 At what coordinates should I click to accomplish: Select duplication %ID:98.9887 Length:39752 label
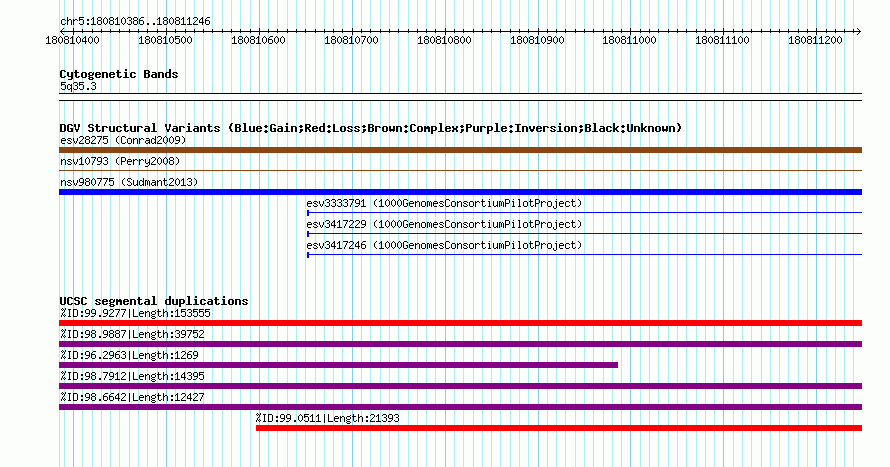coord(132,334)
